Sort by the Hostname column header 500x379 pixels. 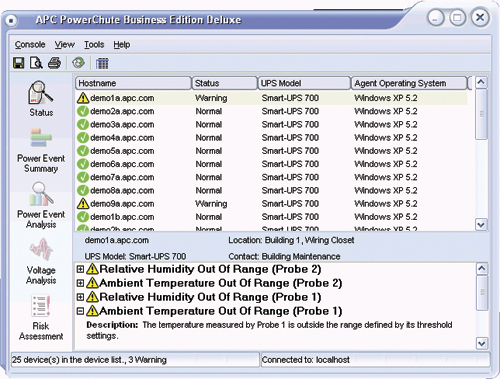tap(133, 83)
